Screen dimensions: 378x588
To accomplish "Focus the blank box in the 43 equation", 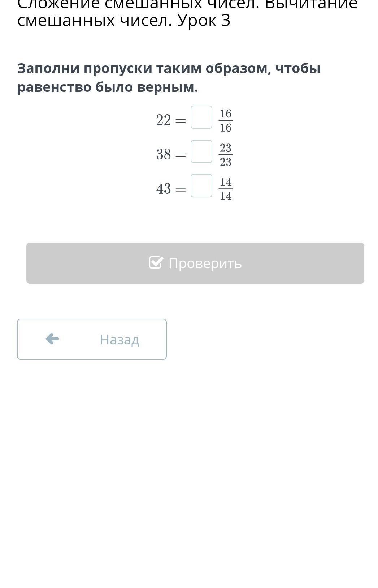I will point(201,186).
